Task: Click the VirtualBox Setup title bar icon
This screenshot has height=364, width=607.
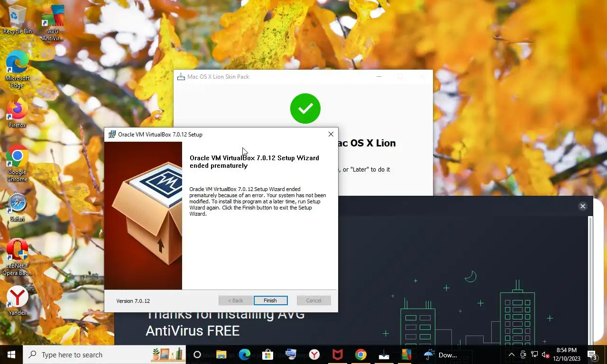Action: [112, 134]
